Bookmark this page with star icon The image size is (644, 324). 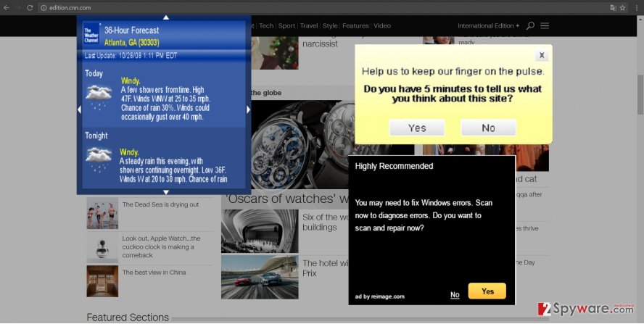point(622,7)
